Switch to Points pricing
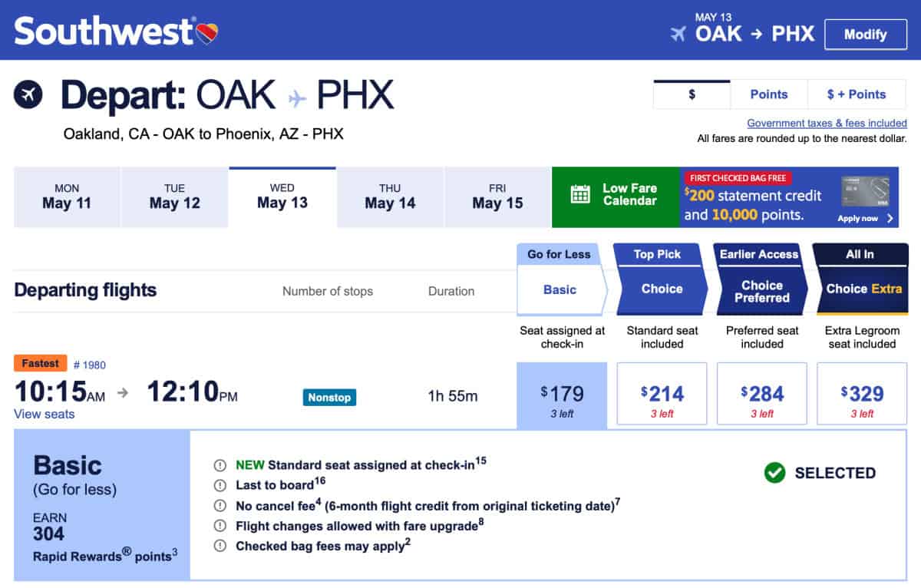The image size is (921, 588). (x=768, y=94)
